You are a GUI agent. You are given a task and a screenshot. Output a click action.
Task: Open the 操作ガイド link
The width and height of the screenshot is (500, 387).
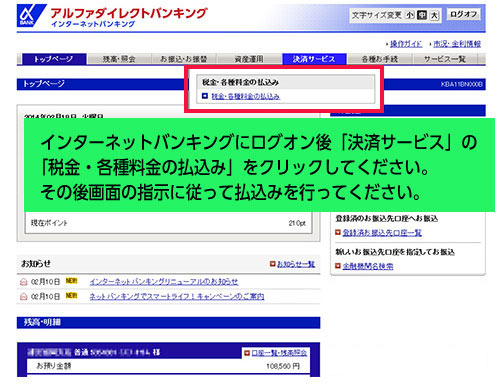[406, 44]
